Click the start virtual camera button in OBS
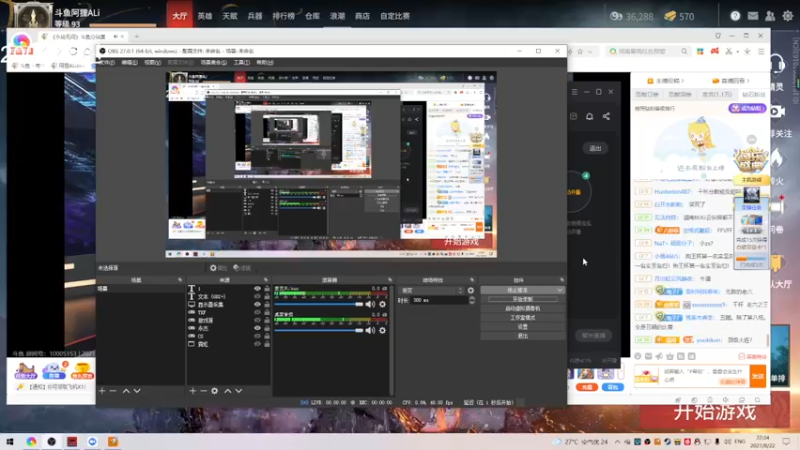 click(x=522, y=309)
